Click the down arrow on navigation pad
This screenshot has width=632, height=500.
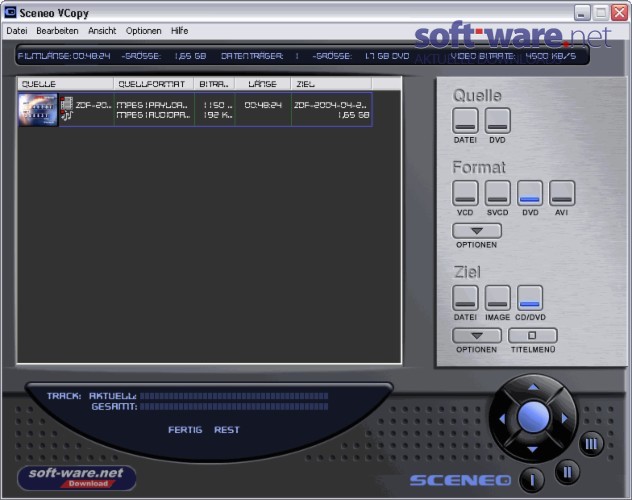[x=532, y=449]
